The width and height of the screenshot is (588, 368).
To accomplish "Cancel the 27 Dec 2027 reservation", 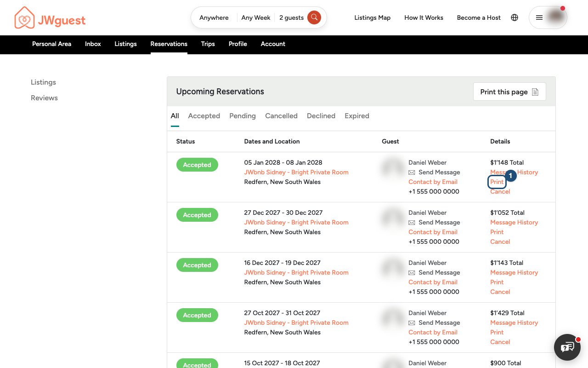I will tap(500, 242).
